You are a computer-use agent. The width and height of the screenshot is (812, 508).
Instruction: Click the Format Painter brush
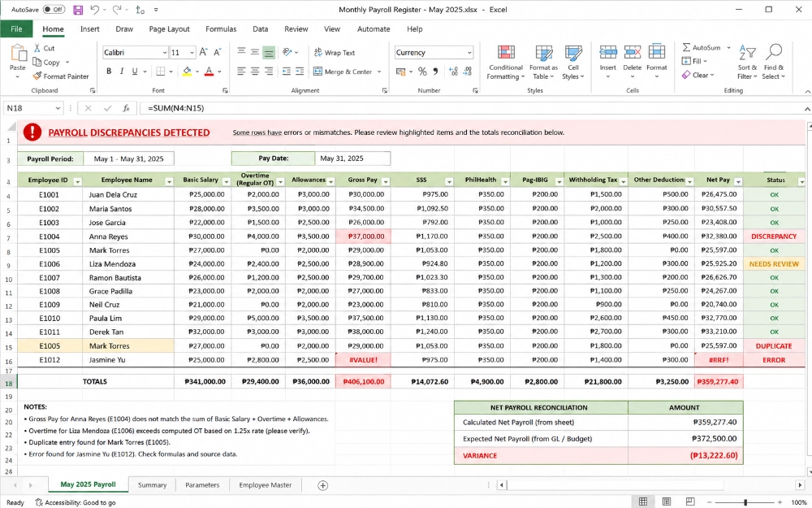(37, 76)
